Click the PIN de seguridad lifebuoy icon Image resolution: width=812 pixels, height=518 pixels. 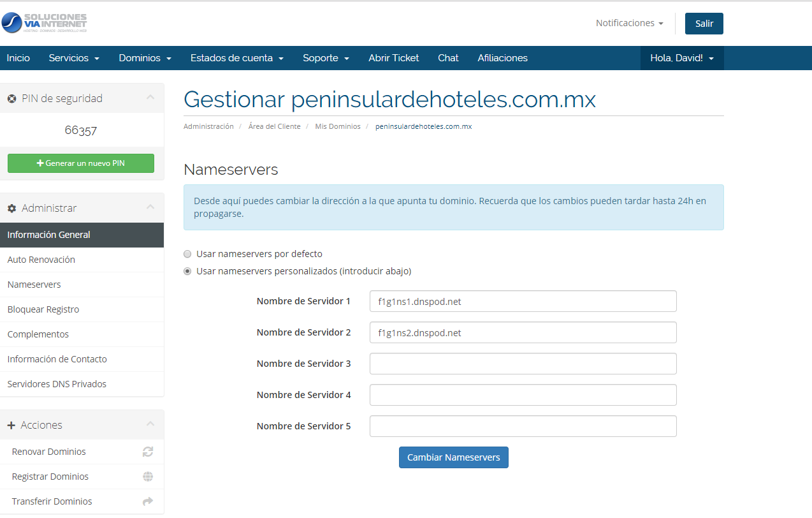(x=11, y=99)
